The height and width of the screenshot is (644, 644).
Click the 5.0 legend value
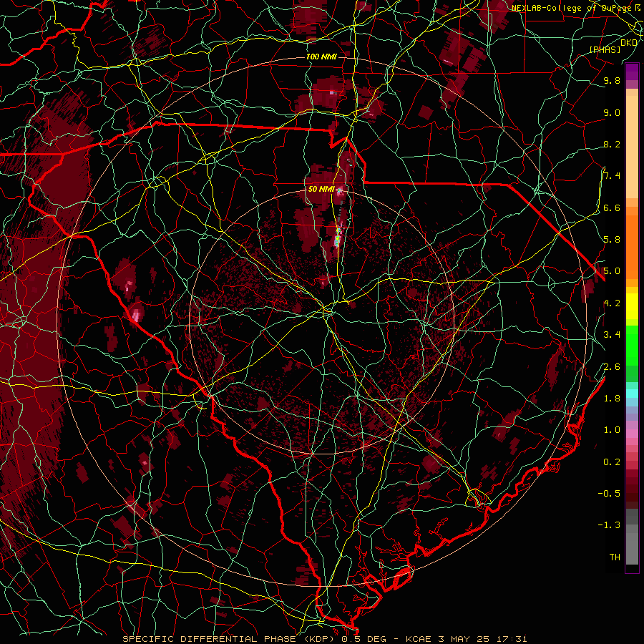point(612,271)
